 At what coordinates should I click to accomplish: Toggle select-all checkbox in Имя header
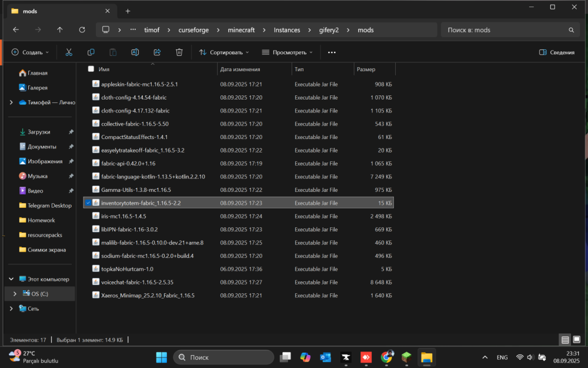[91, 69]
